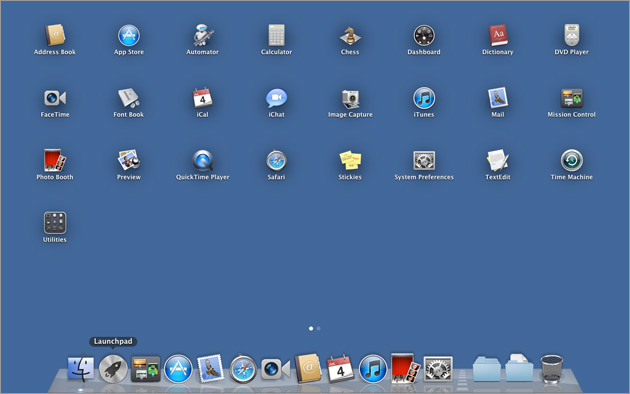
Task: Launch iChat app
Action: pos(276,98)
